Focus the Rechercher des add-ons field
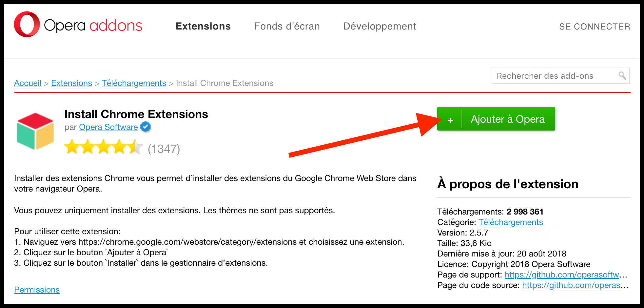 point(560,76)
